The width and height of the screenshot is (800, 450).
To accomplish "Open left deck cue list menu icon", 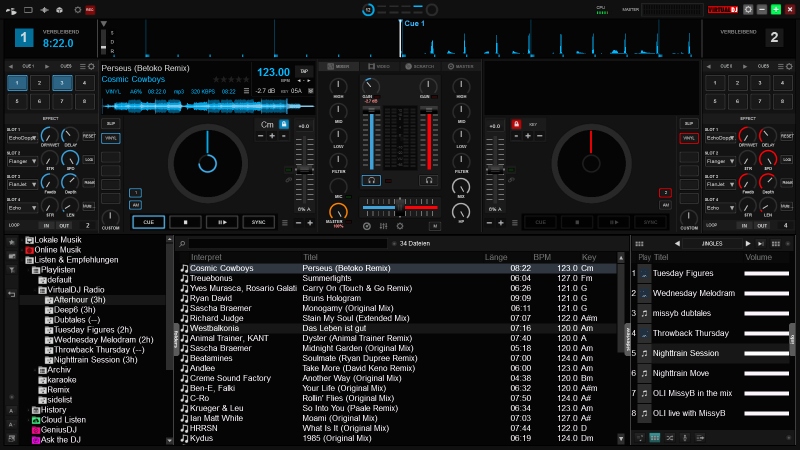I will pos(83,66).
